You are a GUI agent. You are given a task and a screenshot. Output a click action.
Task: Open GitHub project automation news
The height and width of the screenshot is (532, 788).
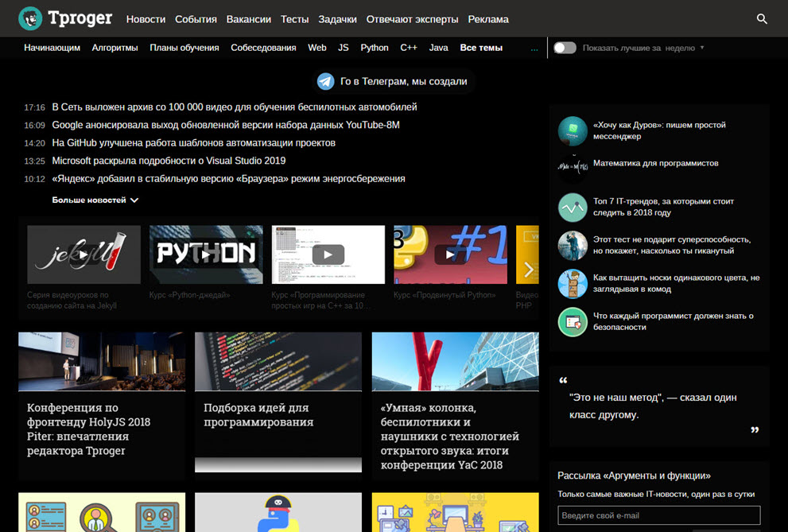[193, 143]
